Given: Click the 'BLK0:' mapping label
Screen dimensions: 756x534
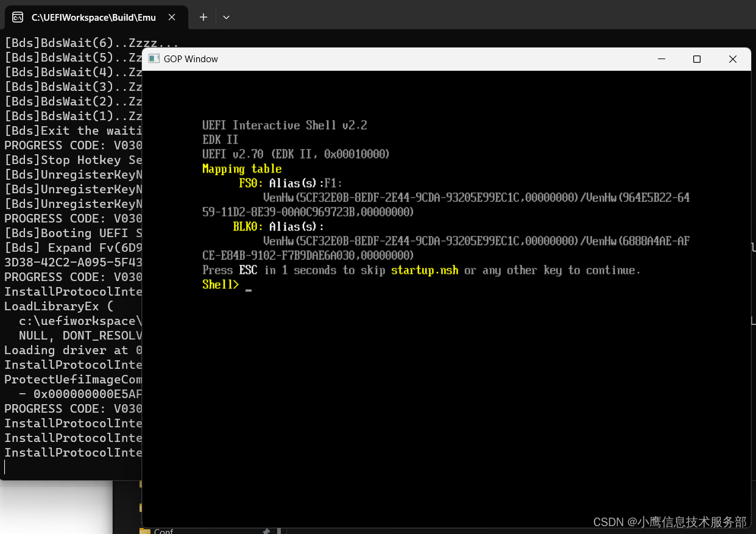Looking at the screenshot, I should pyautogui.click(x=248, y=227).
